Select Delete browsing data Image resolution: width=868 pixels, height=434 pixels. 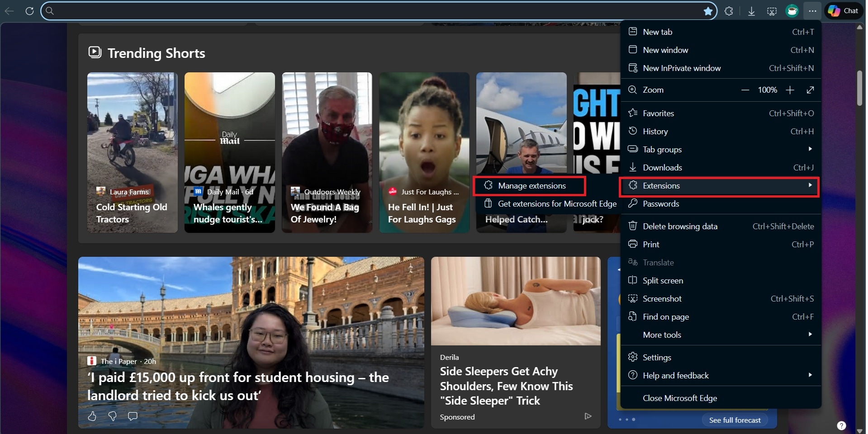coord(721,226)
